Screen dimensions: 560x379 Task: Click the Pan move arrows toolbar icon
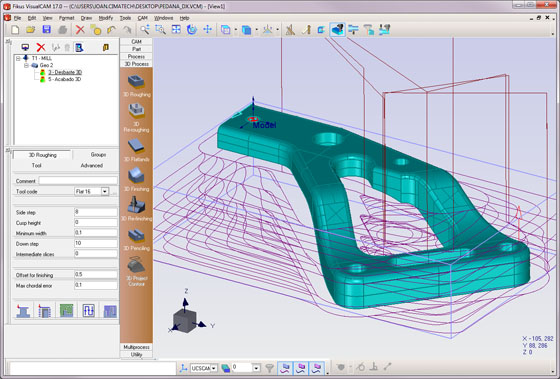(x=208, y=29)
